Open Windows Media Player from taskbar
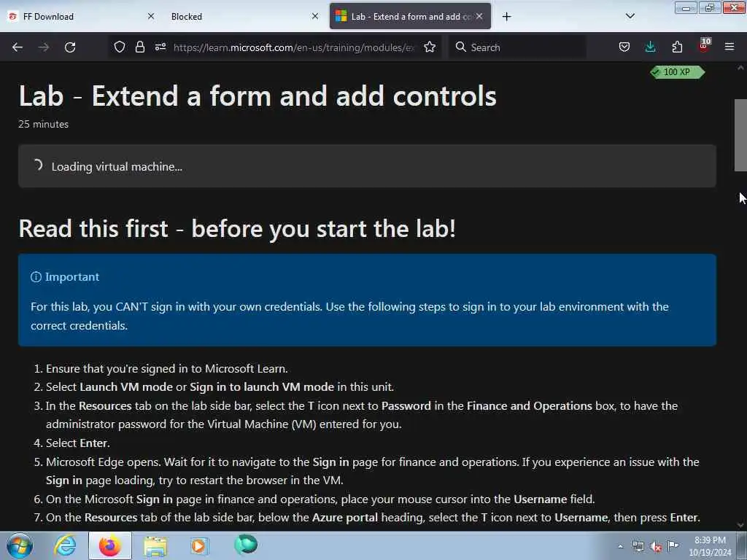Viewport: 747px width, 560px height. pyautogui.click(x=199, y=546)
